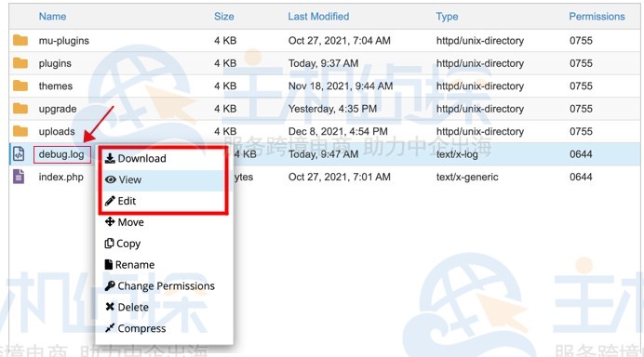Sort by the Name column header

(x=52, y=17)
